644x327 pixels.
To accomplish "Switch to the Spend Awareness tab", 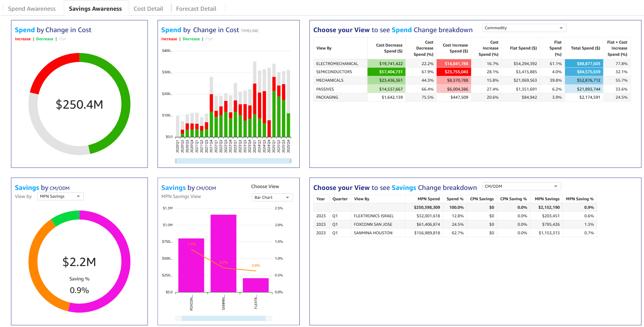I will (32, 8).
